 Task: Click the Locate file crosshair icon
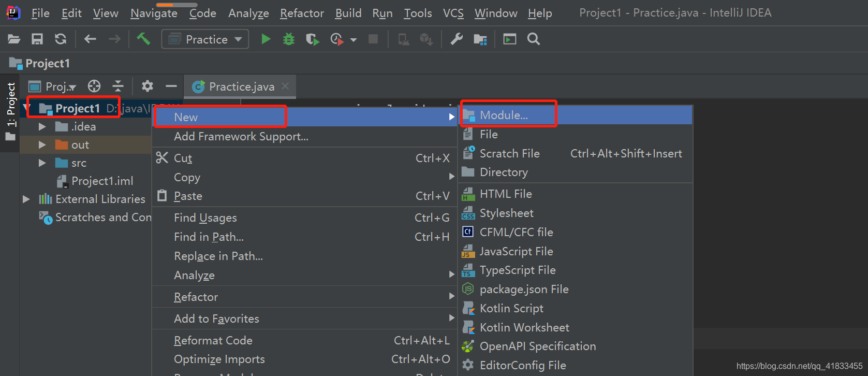pyautogui.click(x=94, y=86)
